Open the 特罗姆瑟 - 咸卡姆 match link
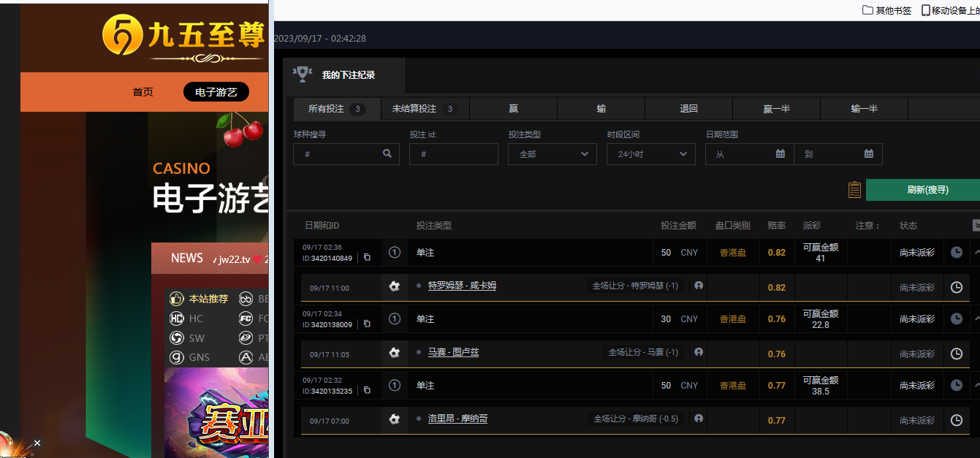The width and height of the screenshot is (980, 458). (462, 286)
